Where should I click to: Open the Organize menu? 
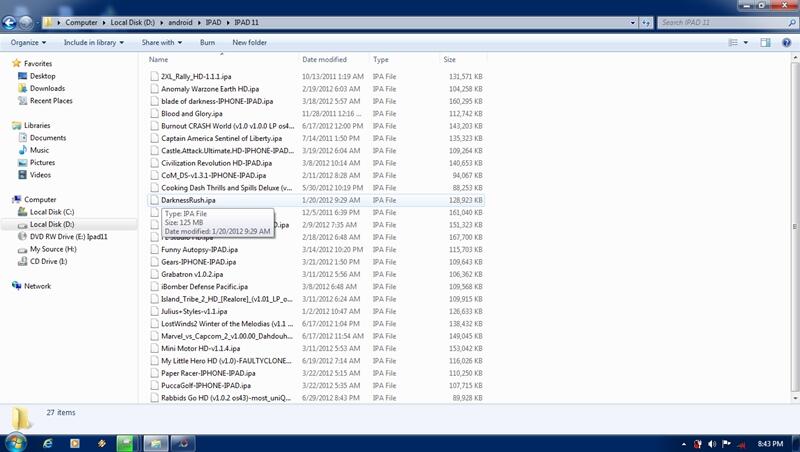28,42
